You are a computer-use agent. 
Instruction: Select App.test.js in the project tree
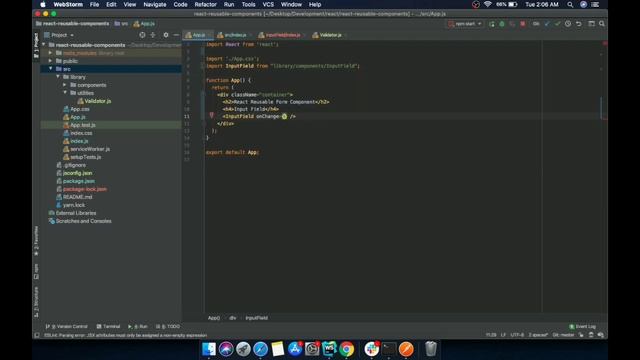(79, 125)
